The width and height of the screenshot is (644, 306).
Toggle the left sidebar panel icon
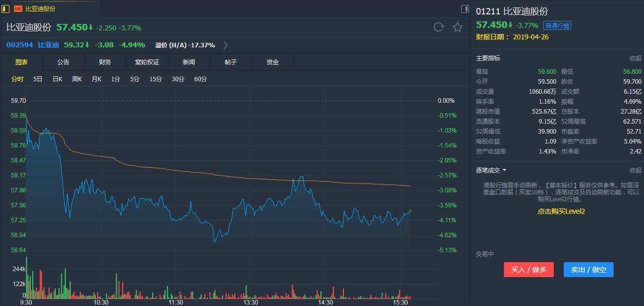pyautogui.click(x=5, y=8)
